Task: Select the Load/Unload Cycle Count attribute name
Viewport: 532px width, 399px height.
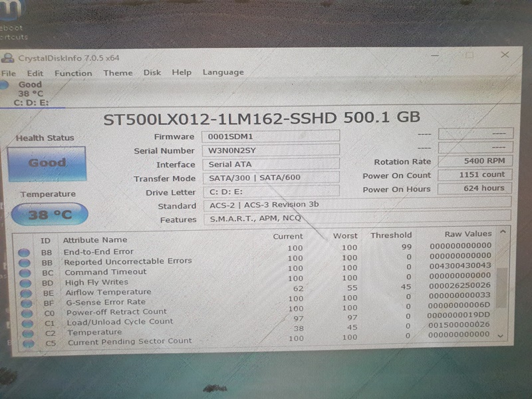Action: (120, 322)
